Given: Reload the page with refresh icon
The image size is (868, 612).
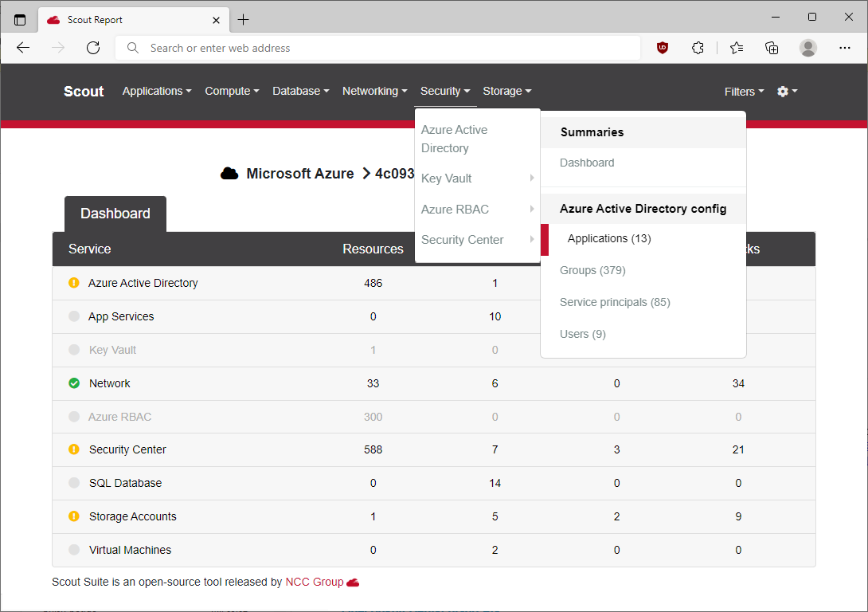Looking at the screenshot, I should tap(93, 48).
